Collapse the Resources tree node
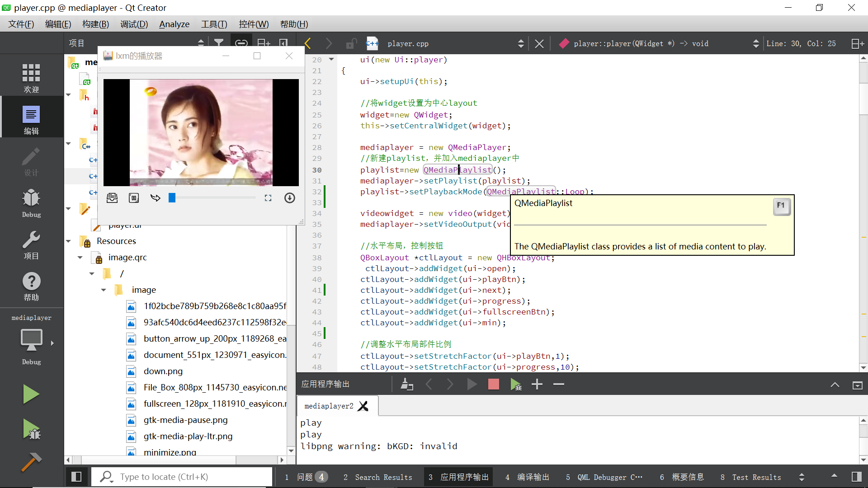 (x=69, y=241)
